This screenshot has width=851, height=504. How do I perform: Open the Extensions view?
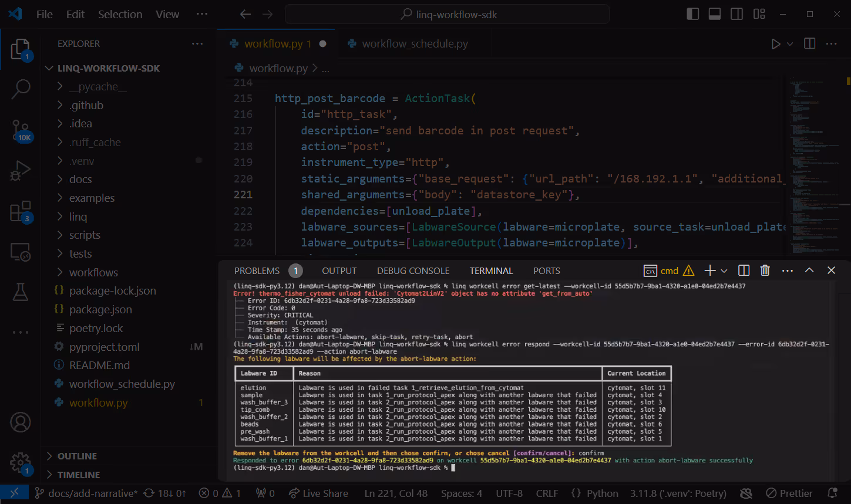pyautogui.click(x=21, y=211)
